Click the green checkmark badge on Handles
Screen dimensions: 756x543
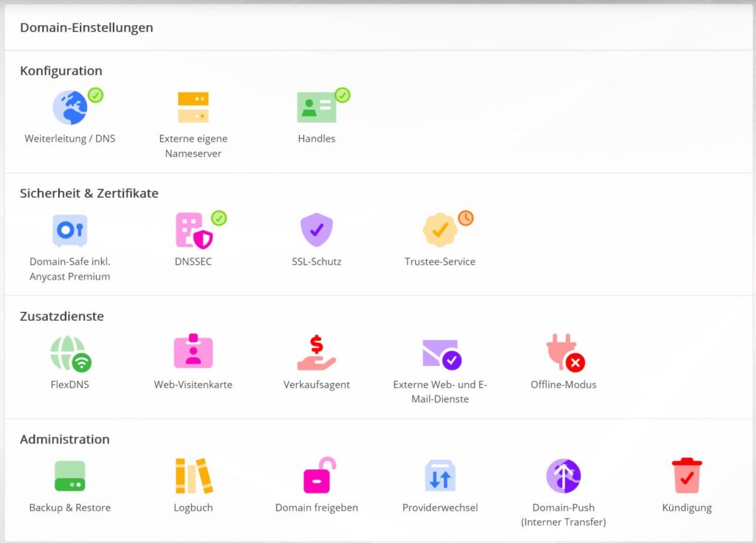(343, 95)
